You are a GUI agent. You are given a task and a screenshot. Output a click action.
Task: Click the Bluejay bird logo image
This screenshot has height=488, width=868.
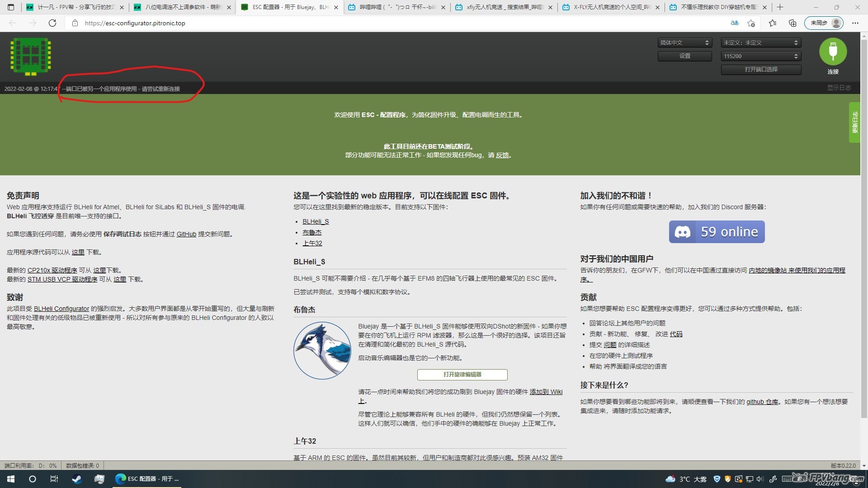tap(322, 350)
